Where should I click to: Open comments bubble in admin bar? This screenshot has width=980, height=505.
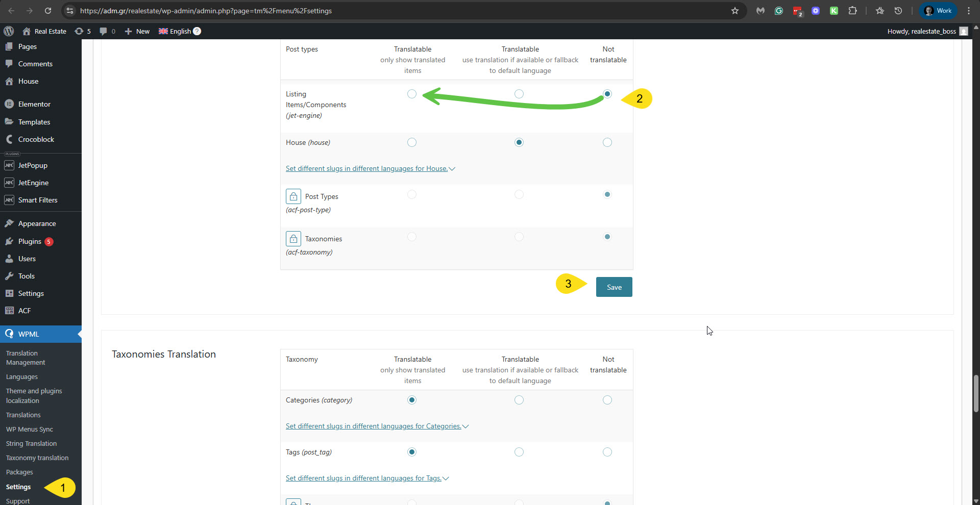tap(107, 31)
